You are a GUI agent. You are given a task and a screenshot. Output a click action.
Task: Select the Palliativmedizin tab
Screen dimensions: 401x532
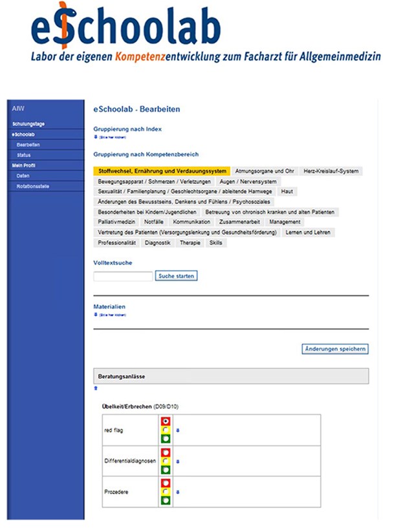pyautogui.click(x=116, y=222)
